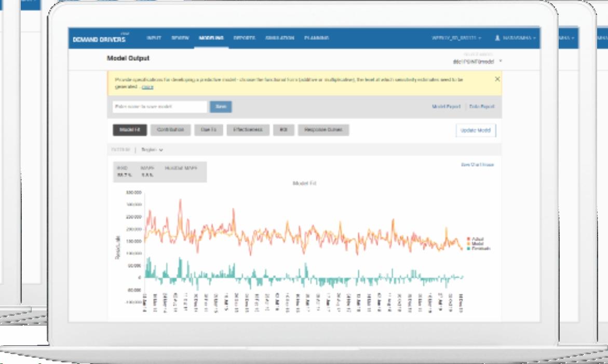Click the blue Save button
Image resolution: width=608 pixels, height=364 pixels.
tap(221, 106)
